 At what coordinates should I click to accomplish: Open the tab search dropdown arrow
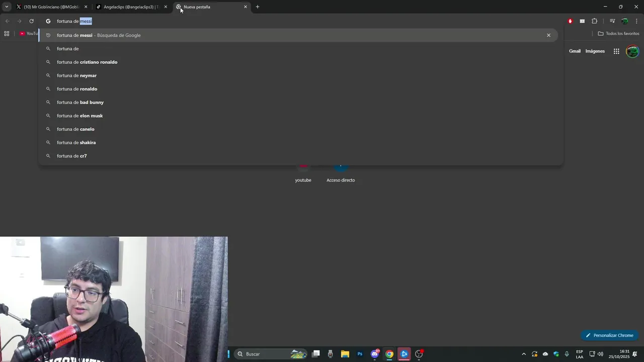point(7,7)
